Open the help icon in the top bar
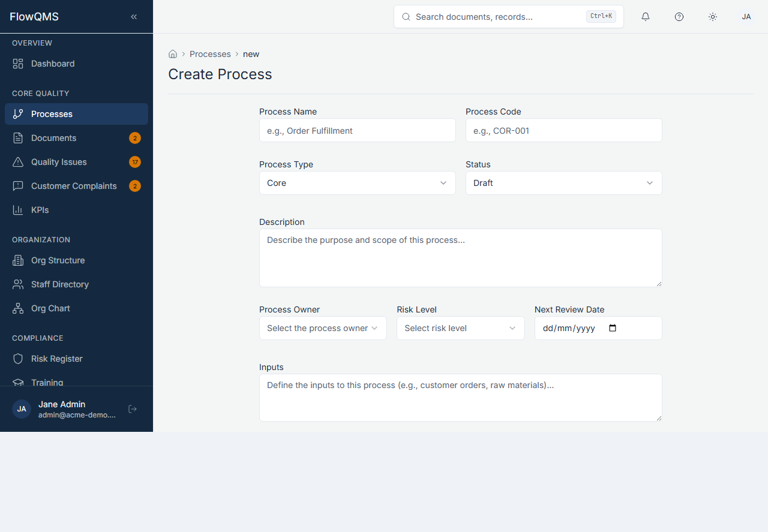The height and width of the screenshot is (532, 768). click(679, 17)
